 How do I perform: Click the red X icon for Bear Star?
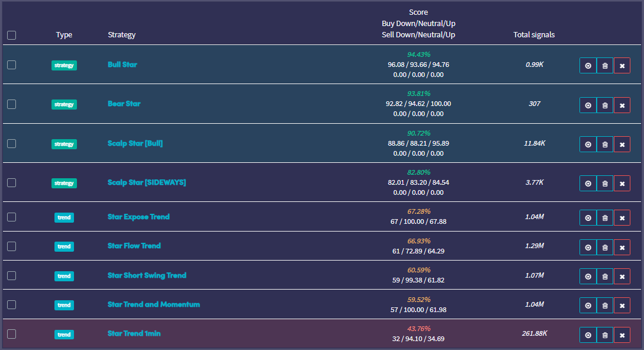point(622,105)
